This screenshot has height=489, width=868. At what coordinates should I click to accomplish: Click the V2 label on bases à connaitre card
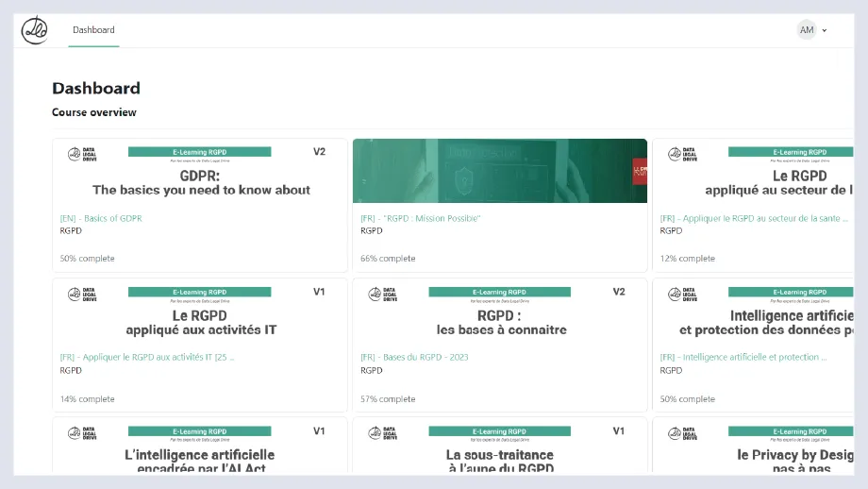click(x=619, y=292)
